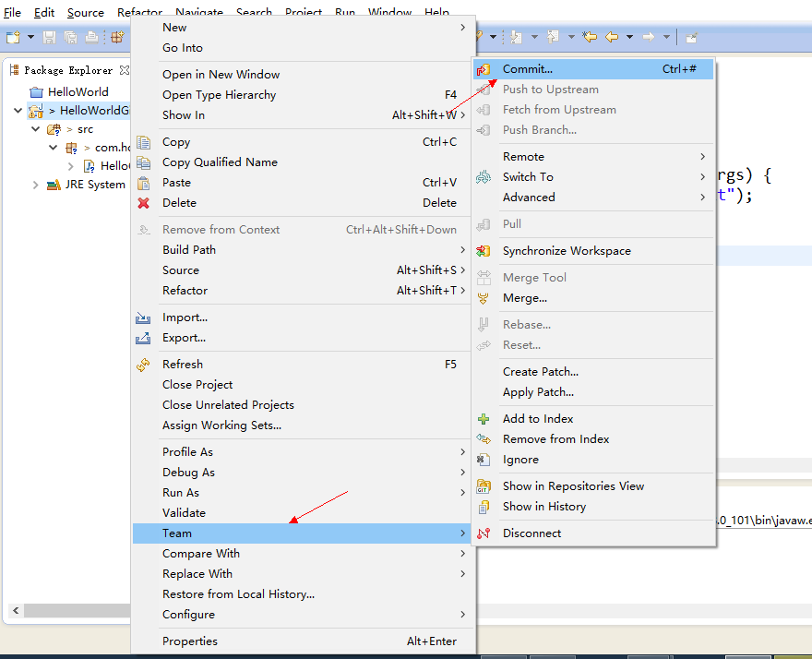Open the Remote submenu
Viewport: 812px width, 659px height.
593,157
